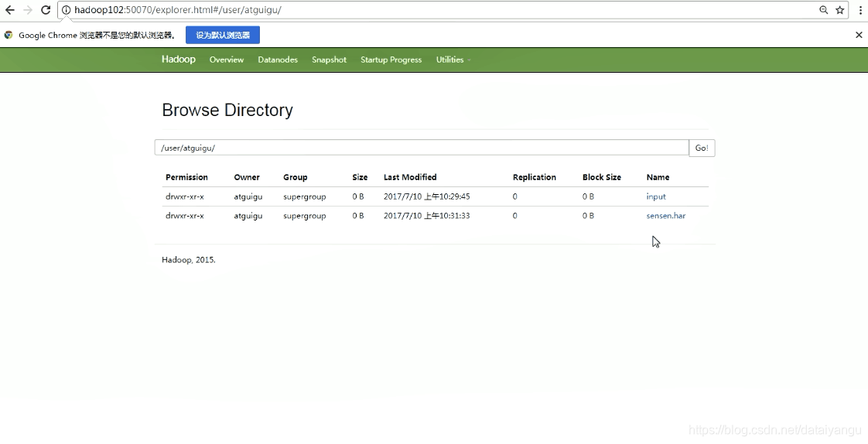Open the Startup Progress page
The width and height of the screenshot is (868, 444).
click(391, 60)
